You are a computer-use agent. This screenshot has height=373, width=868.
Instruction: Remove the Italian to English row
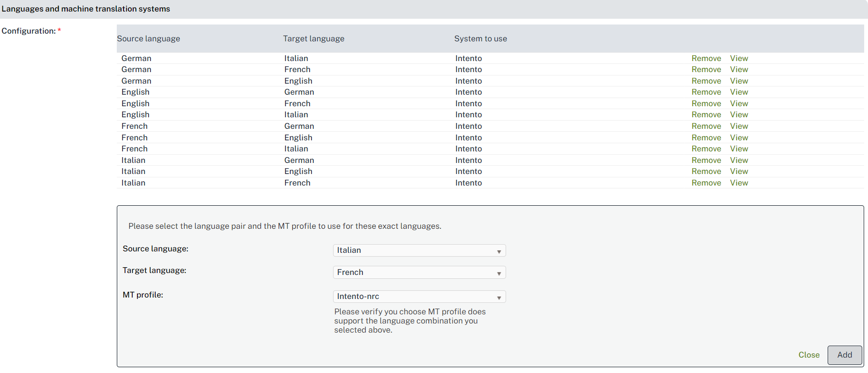tap(706, 172)
